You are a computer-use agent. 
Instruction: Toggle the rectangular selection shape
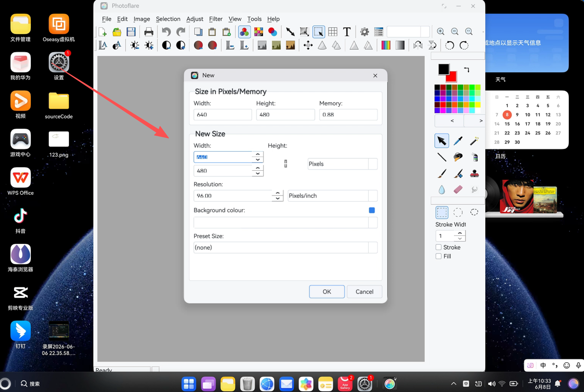click(442, 212)
